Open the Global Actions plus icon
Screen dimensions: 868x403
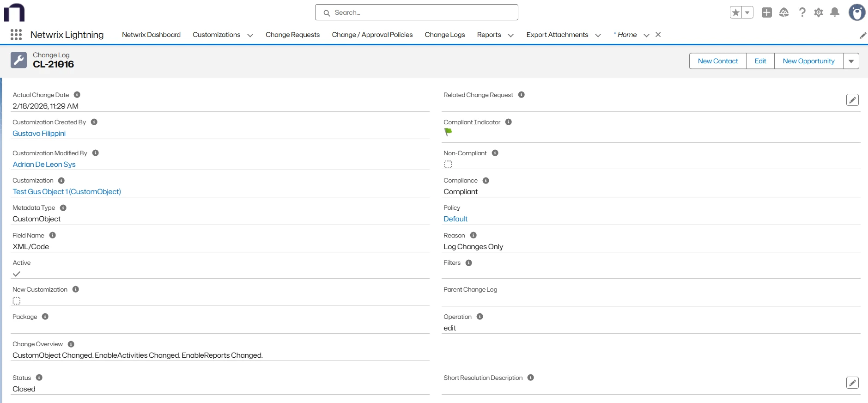(x=766, y=12)
